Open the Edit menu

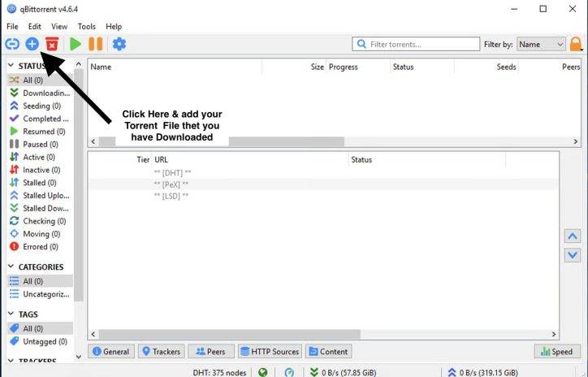coord(34,26)
